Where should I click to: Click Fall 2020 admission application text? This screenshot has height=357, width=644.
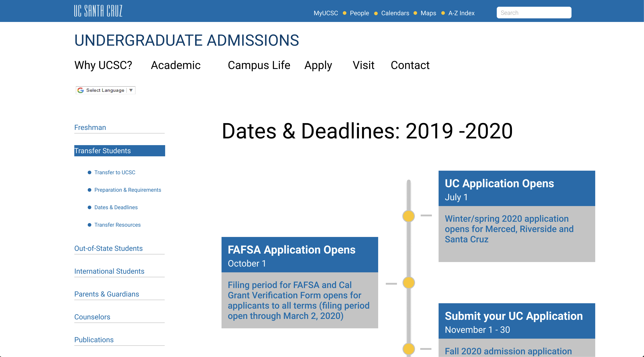tap(508, 351)
